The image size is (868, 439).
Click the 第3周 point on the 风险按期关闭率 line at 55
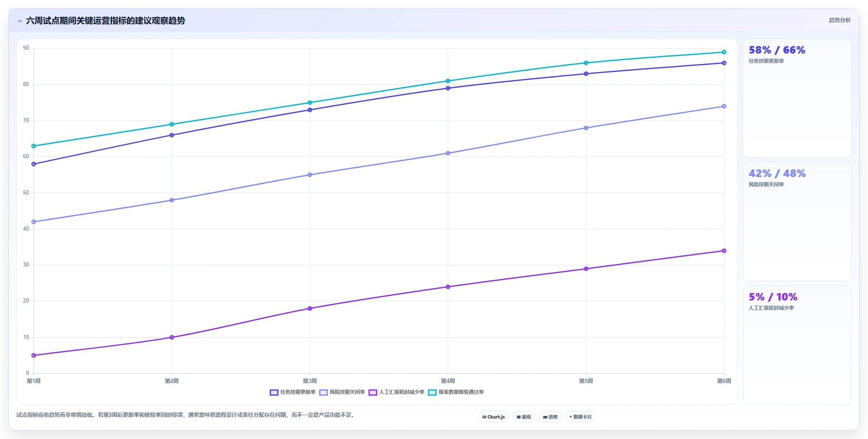pyautogui.click(x=310, y=175)
